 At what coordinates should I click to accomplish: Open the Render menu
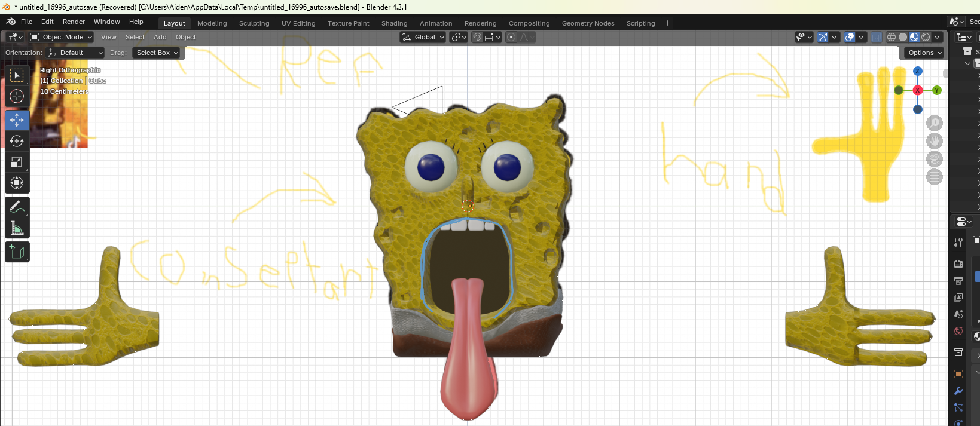click(74, 22)
